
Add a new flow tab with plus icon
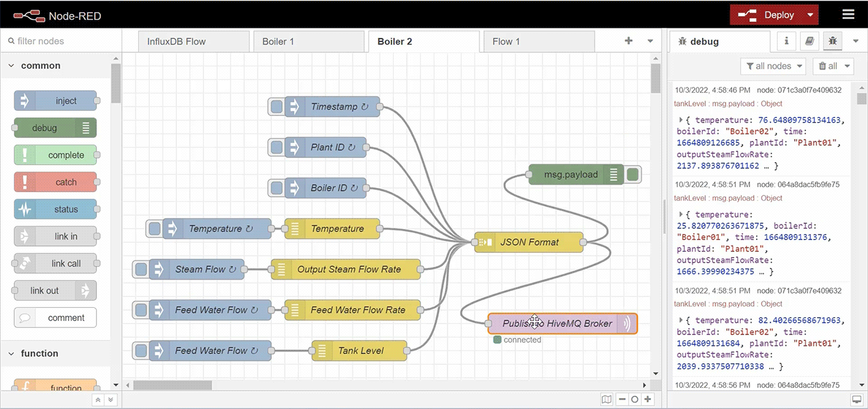(629, 41)
